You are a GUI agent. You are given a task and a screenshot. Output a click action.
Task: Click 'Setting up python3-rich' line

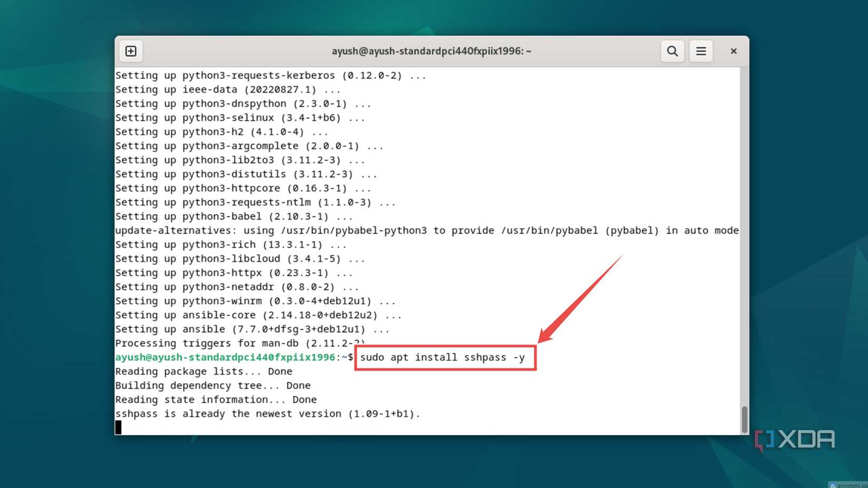click(x=231, y=245)
